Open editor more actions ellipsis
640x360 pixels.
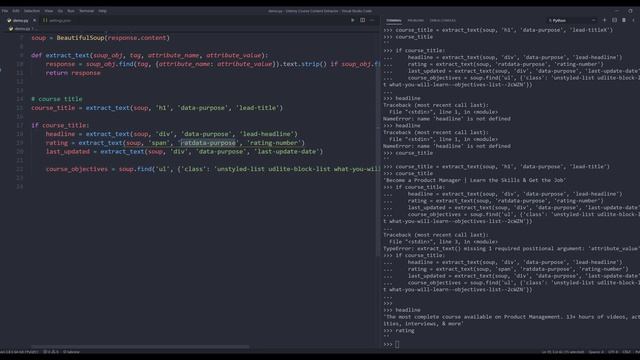pyautogui.click(x=372, y=20)
